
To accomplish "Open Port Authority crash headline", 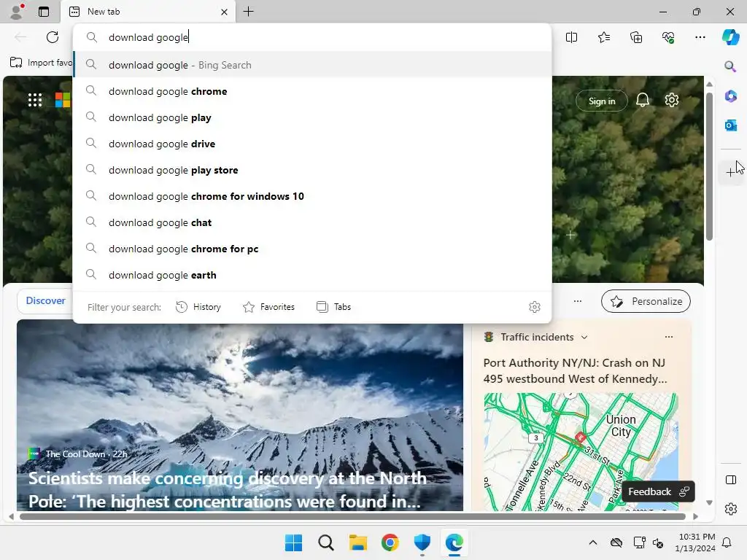I will tap(575, 370).
